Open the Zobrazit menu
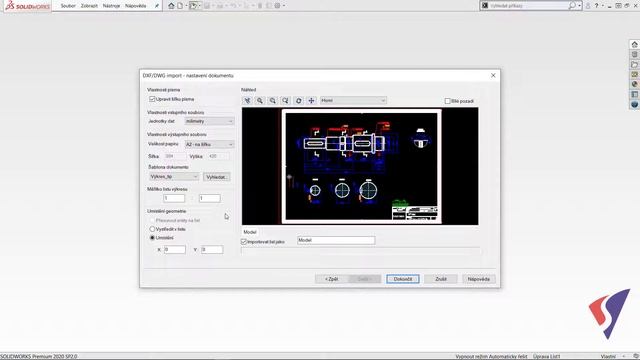Image resolution: width=640 pixels, height=360 pixels. [x=89, y=6]
